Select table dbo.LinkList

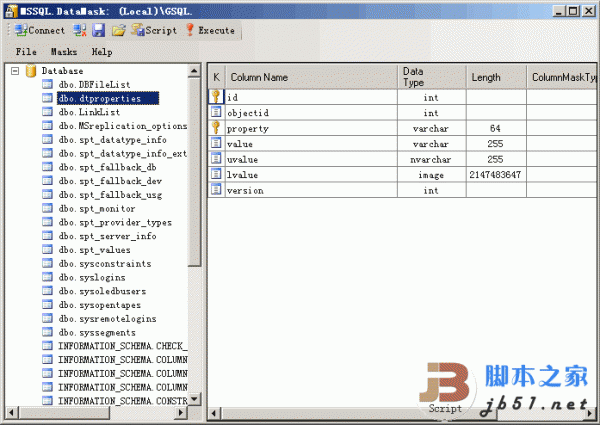tap(89, 112)
